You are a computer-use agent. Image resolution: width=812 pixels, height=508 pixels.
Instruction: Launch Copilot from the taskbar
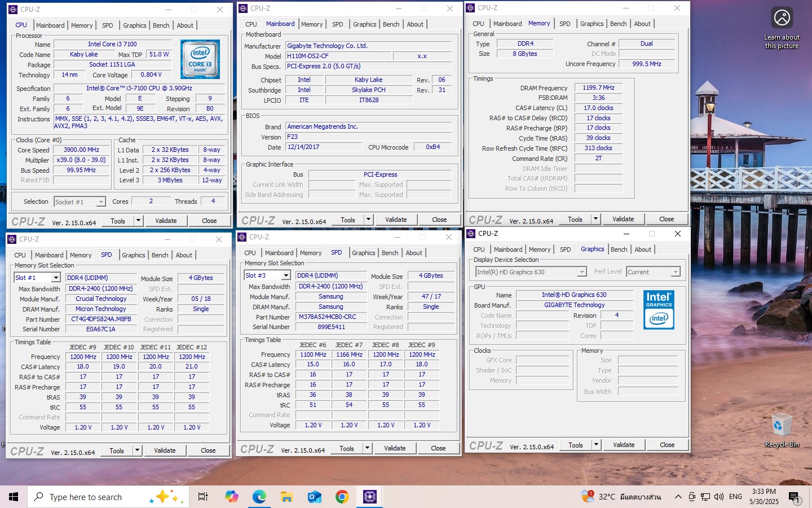(231, 497)
